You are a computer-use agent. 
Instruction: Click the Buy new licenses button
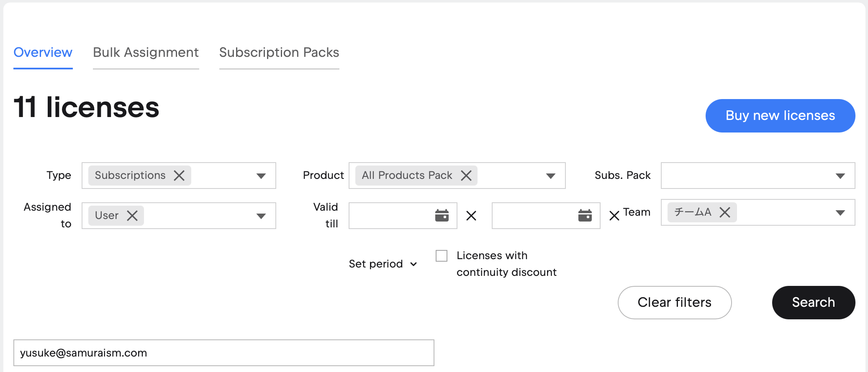coord(780,116)
